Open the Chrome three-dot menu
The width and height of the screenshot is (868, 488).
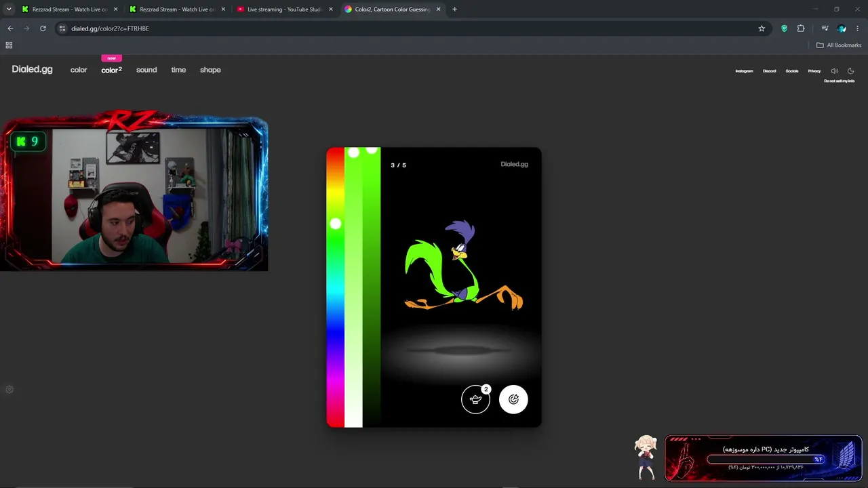click(x=858, y=28)
